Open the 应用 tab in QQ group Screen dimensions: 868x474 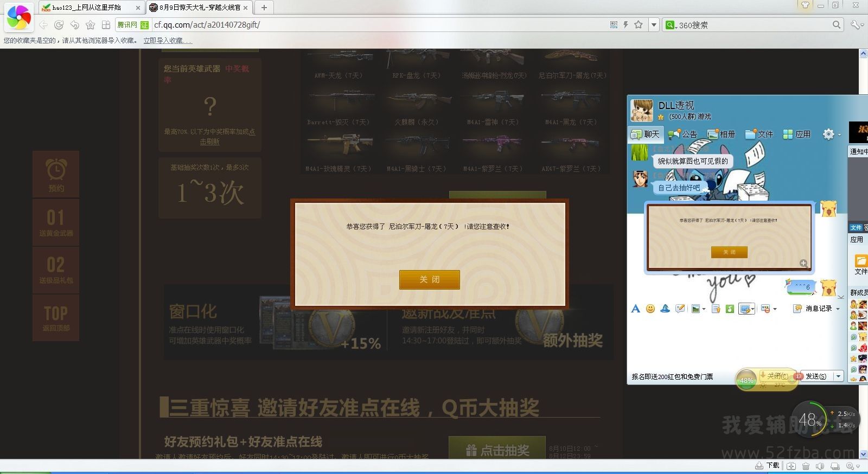tap(797, 134)
